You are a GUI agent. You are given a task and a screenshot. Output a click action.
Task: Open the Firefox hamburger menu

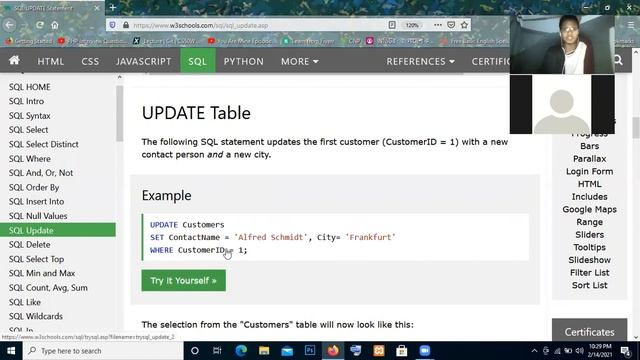coord(631,25)
